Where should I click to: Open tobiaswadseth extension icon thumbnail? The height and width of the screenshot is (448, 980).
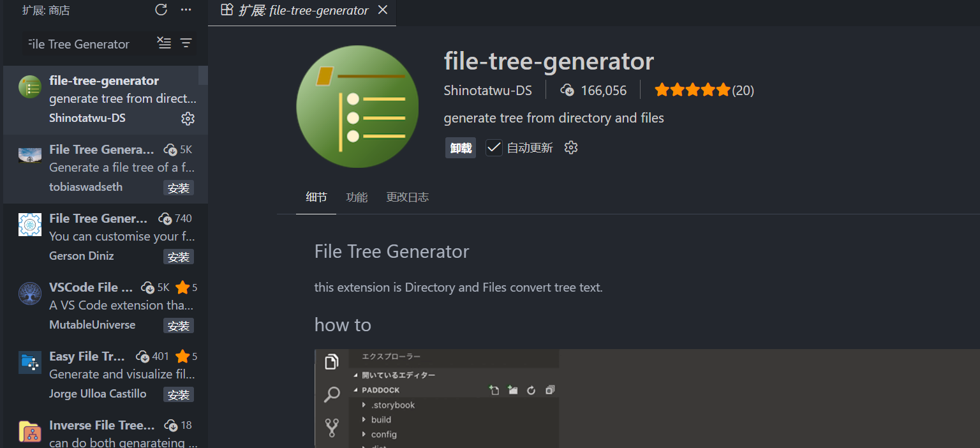point(30,155)
